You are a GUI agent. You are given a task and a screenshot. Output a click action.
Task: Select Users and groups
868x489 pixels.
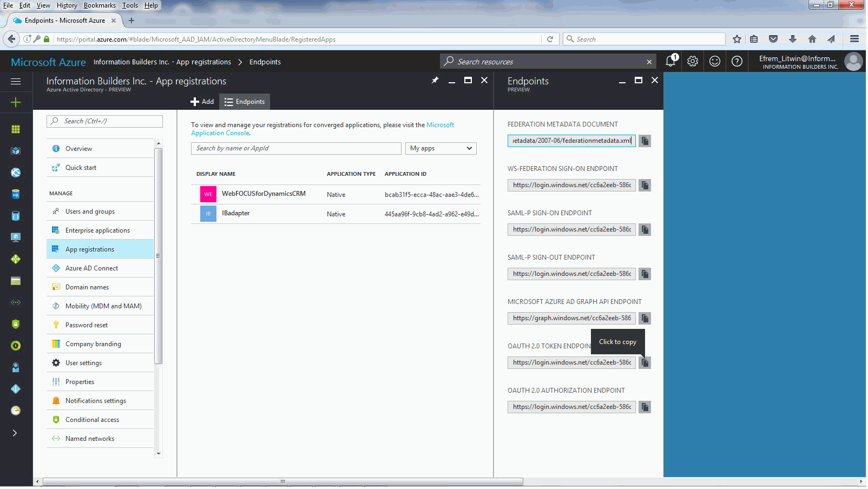(100, 212)
